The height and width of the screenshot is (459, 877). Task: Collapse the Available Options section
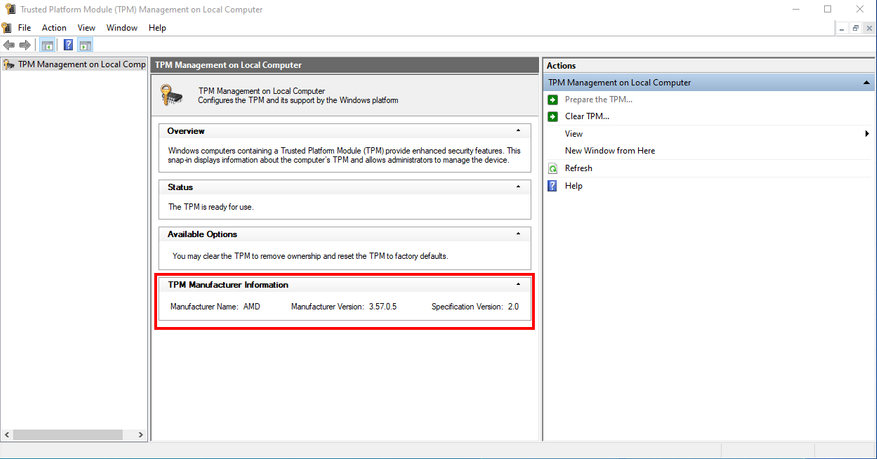point(517,234)
